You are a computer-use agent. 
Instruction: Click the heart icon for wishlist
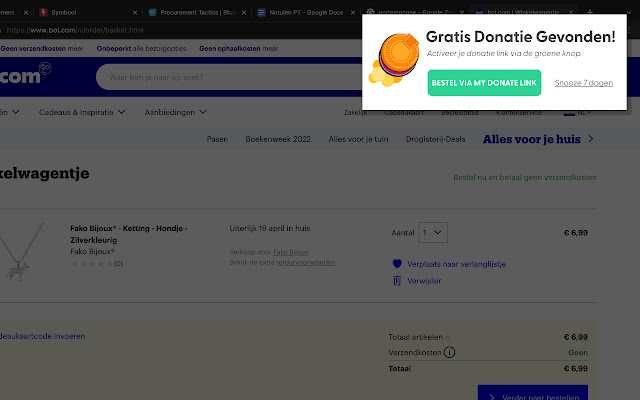pos(397,264)
